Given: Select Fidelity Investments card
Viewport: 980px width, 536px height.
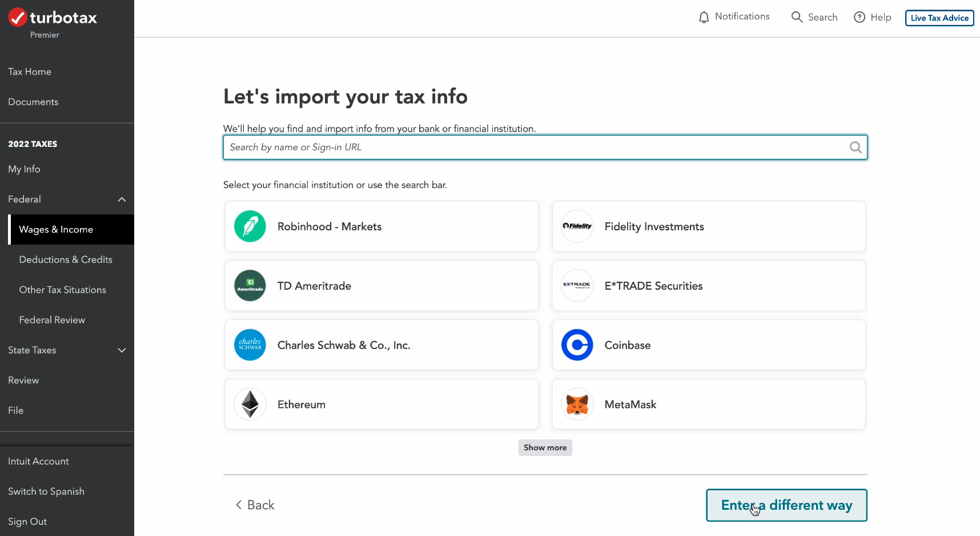Looking at the screenshot, I should point(709,226).
